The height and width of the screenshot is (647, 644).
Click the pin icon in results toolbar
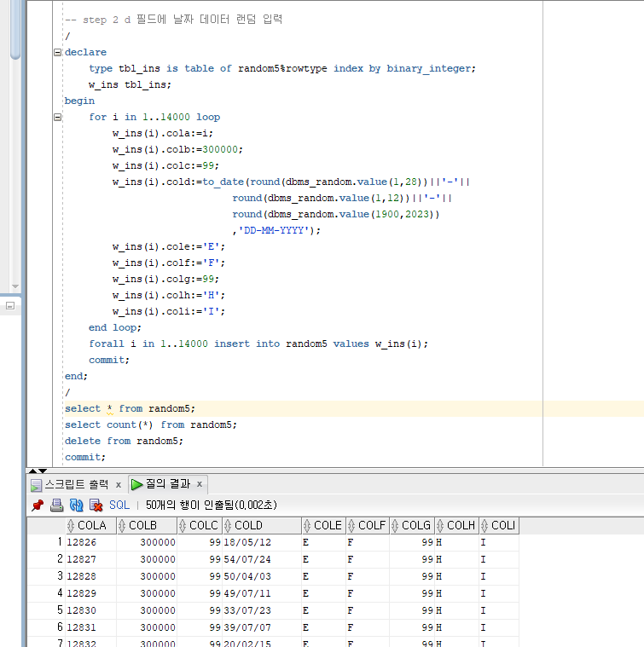click(38, 505)
